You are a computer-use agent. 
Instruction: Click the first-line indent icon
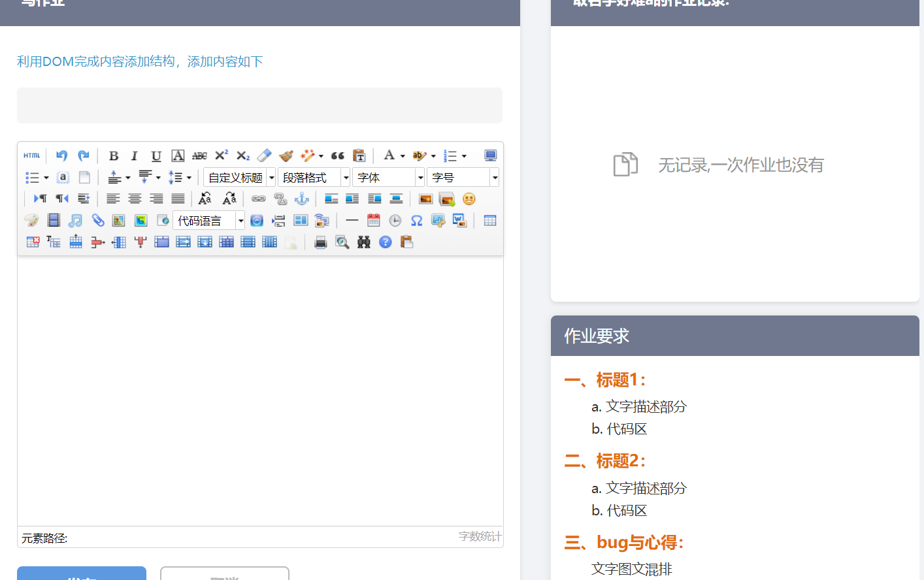pos(83,199)
